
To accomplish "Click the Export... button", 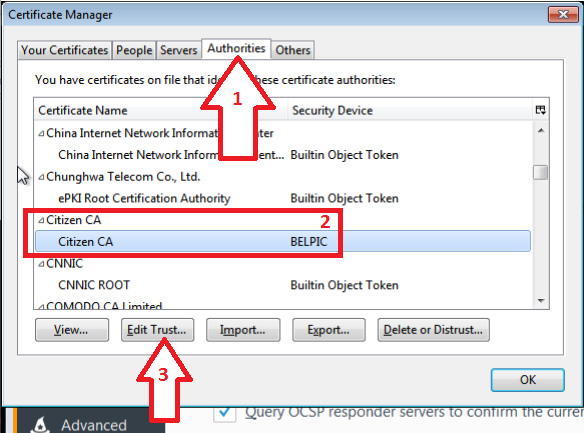I will 328,330.
